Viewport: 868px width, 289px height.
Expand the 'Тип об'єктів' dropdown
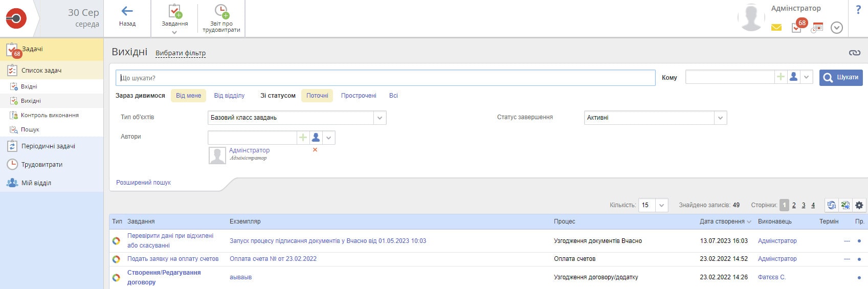coord(380,118)
